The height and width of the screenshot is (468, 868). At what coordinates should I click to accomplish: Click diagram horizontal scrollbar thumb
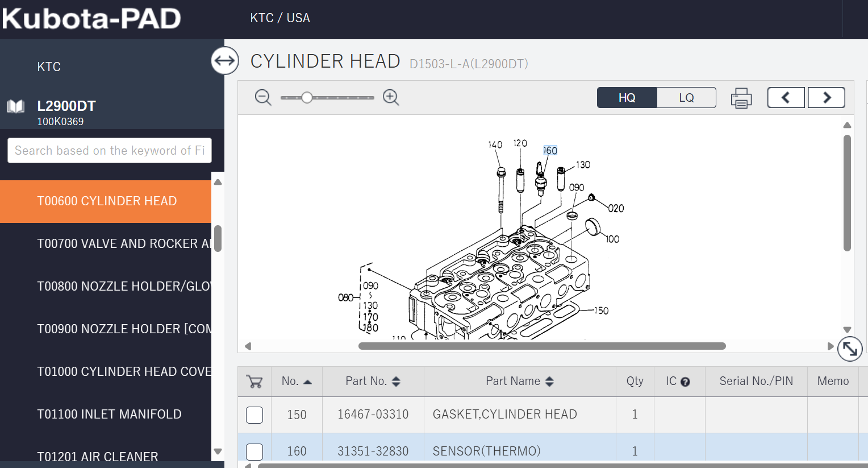542,346
